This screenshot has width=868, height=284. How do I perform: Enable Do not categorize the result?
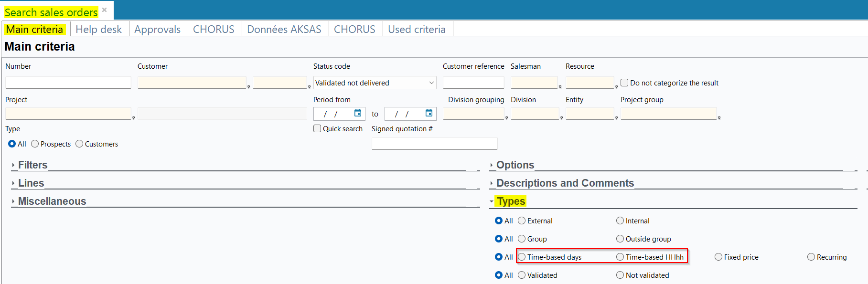(624, 83)
